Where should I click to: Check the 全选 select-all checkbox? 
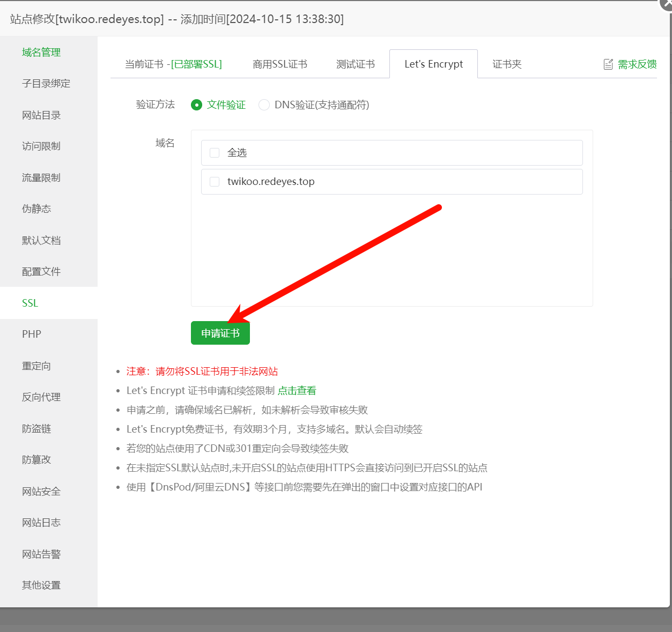click(214, 152)
